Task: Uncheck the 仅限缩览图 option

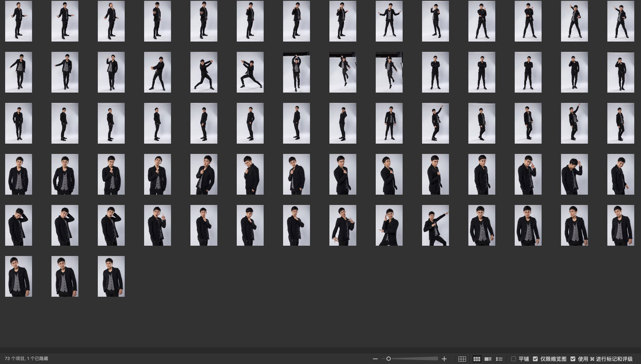Action: pos(535,359)
